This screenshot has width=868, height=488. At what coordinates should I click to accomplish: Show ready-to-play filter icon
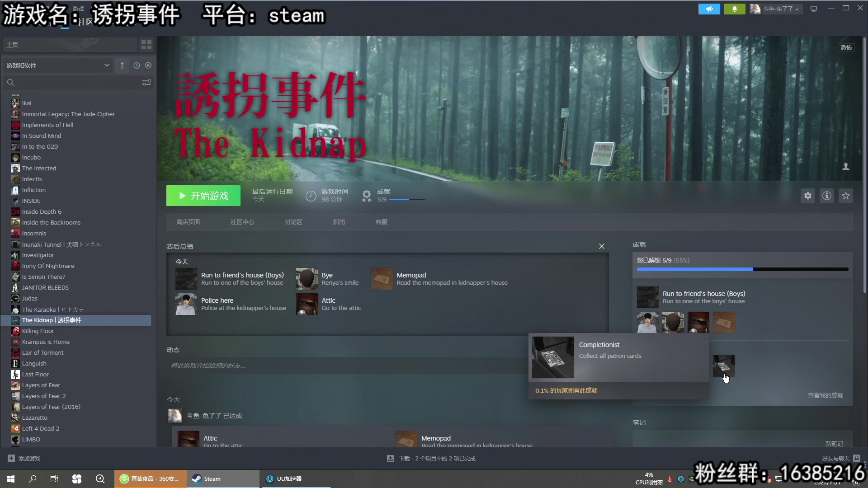148,66
